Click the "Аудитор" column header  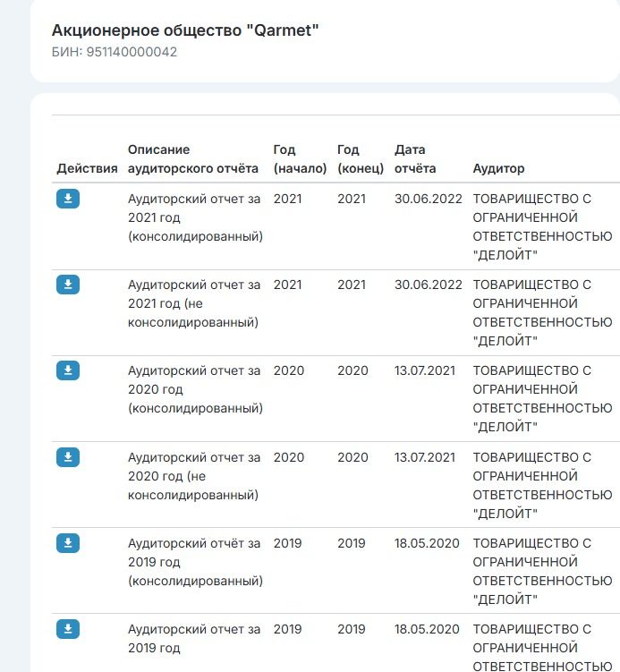pos(498,168)
